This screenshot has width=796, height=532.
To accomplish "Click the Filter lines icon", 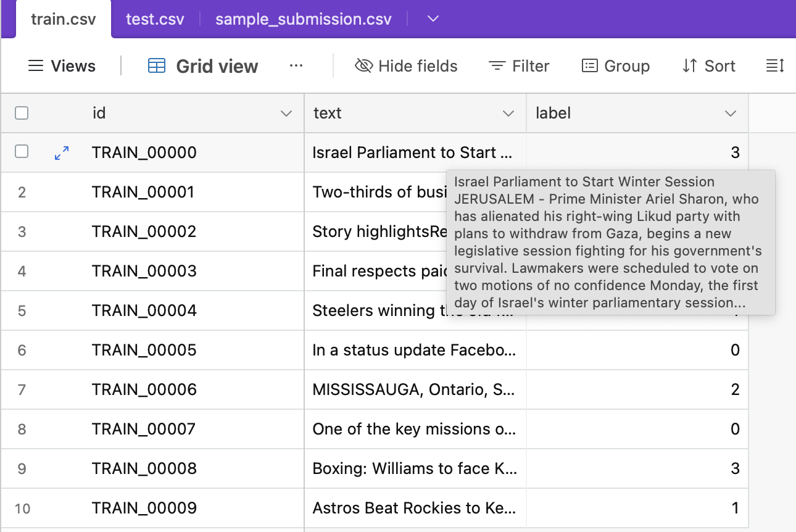I will click(497, 66).
